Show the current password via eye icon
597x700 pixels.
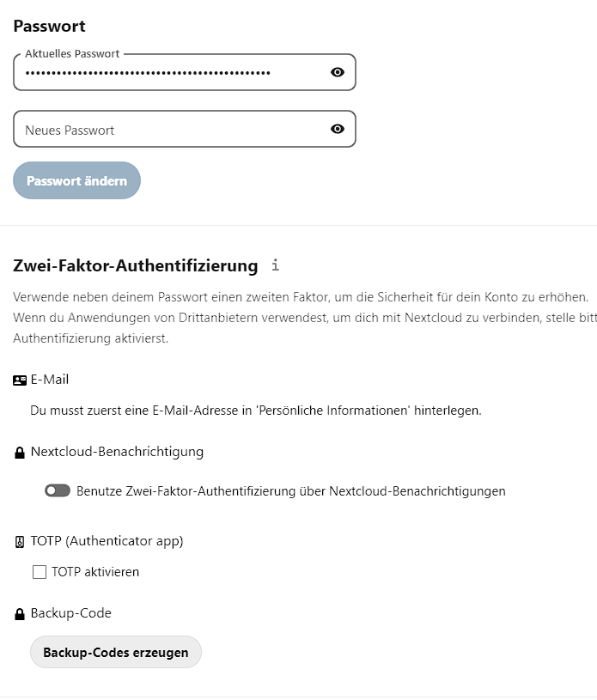coord(338,72)
